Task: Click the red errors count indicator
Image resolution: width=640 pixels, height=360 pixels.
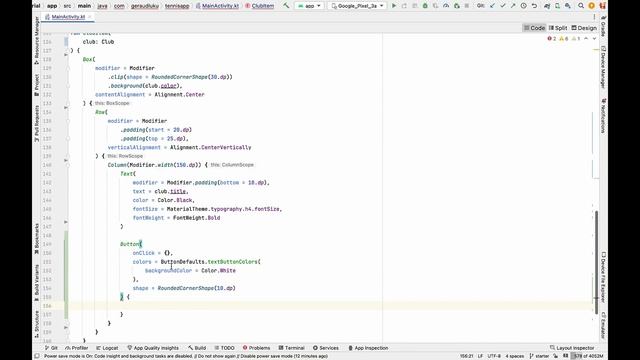Action: click(x=551, y=38)
